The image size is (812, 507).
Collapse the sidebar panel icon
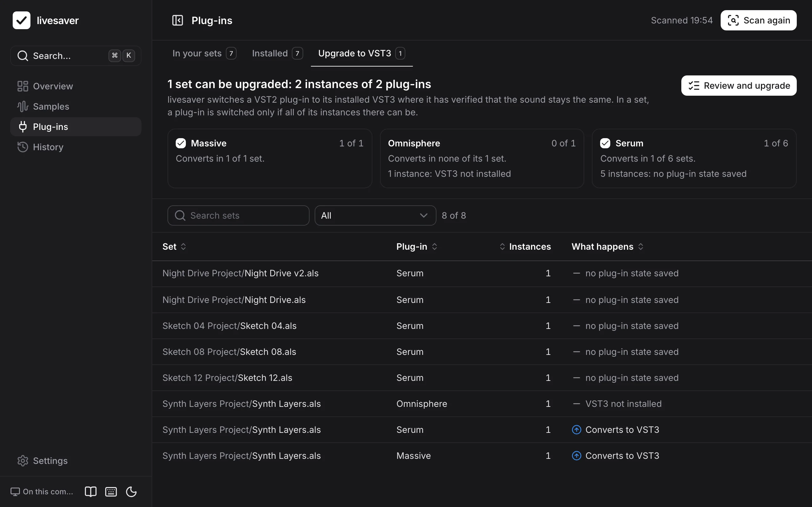pyautogui.click(x=178, y=21)
